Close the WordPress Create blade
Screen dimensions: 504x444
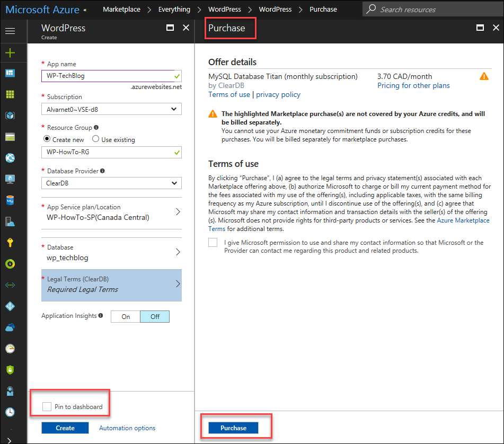point(186,28)
